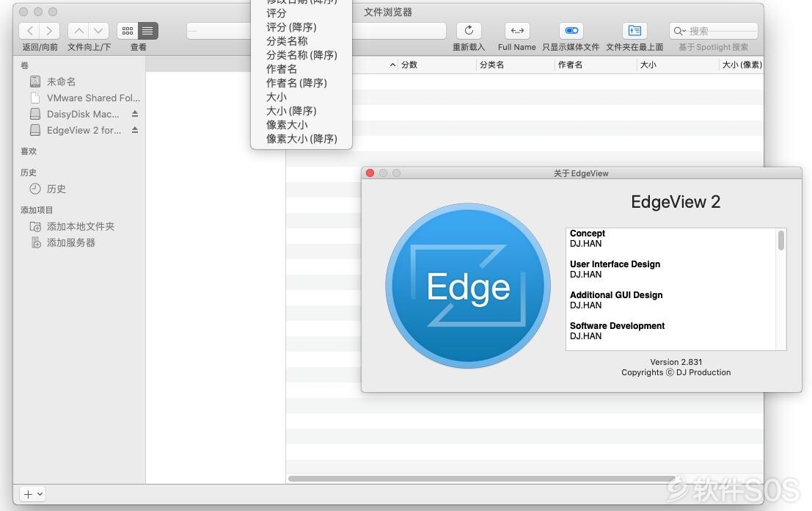Click the 历史 clock icon

[x=34, y=189]
